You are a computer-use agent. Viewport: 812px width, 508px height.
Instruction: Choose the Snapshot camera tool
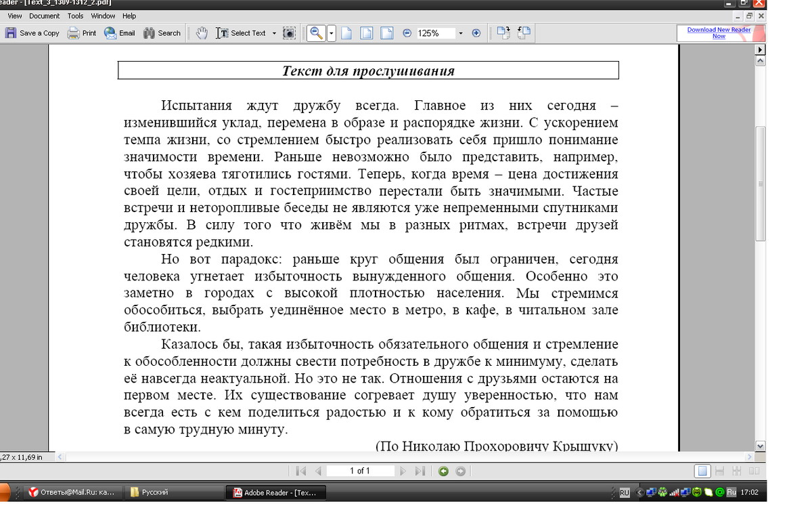tap(289, 33)
